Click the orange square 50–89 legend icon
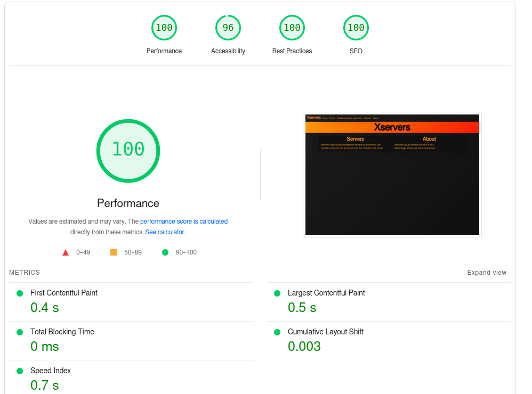Image resolution: width=532 pixels, height=394 pixels. click(114, 252)
